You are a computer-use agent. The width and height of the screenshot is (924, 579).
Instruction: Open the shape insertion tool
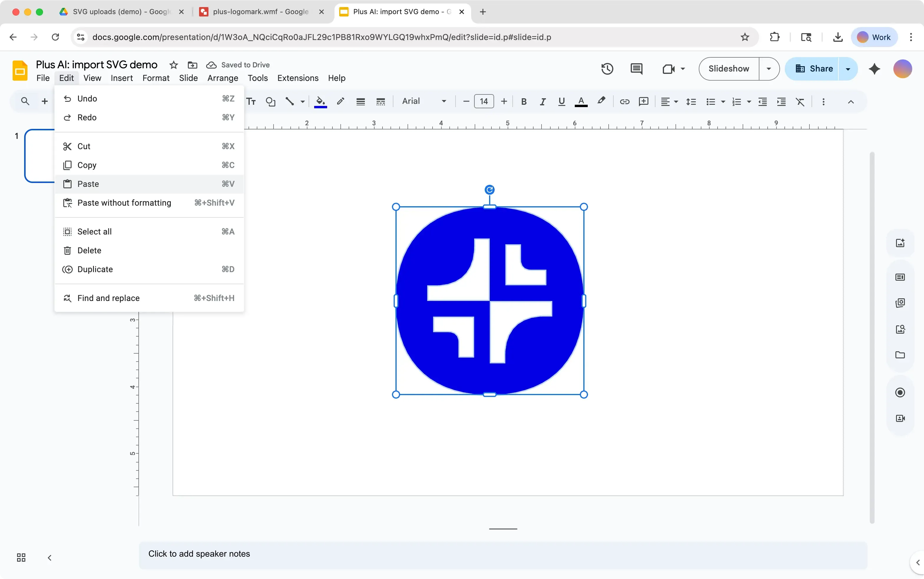pos(271,102)
